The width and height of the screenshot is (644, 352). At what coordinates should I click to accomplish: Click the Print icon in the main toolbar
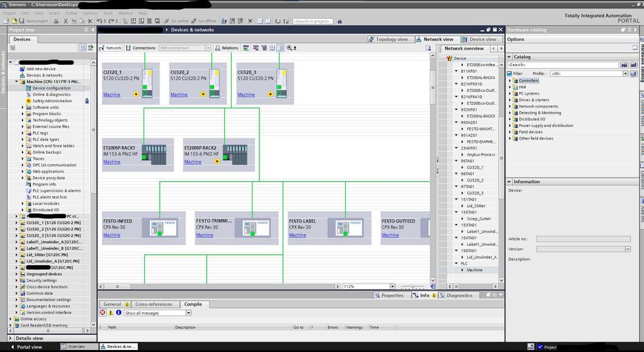pos(56,21)
